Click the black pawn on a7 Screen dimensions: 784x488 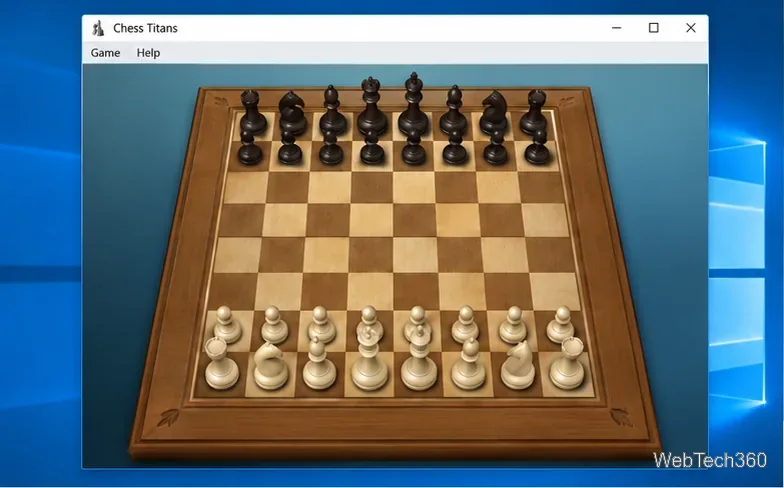(x=250, y=148)
